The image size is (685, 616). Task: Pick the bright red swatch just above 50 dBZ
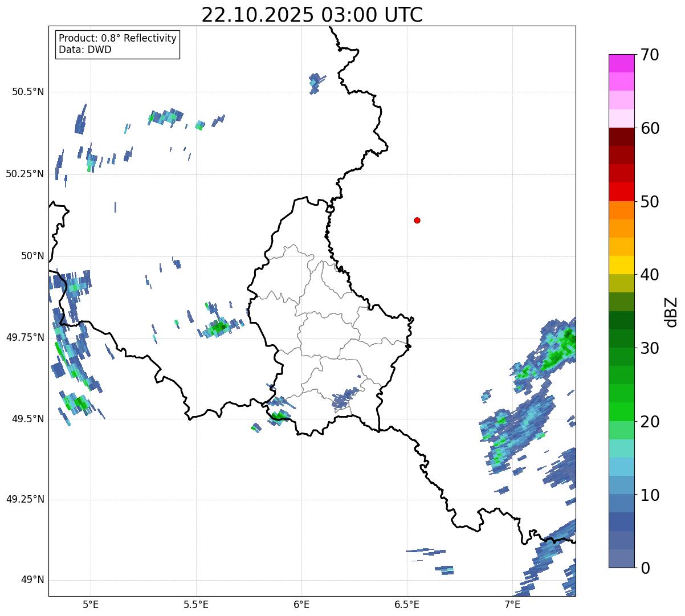click(621, 192)
